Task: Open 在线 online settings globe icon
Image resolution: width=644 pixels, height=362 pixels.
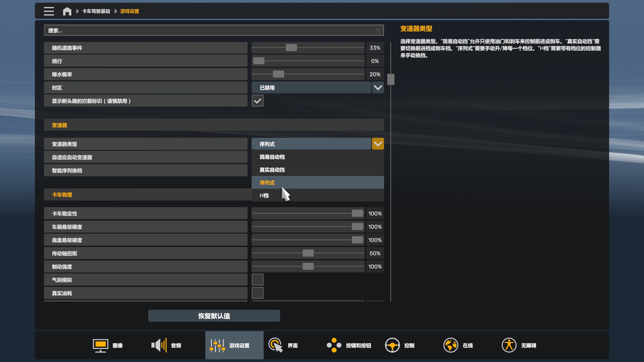Action: pyautogui.click(x=450, y=345)
